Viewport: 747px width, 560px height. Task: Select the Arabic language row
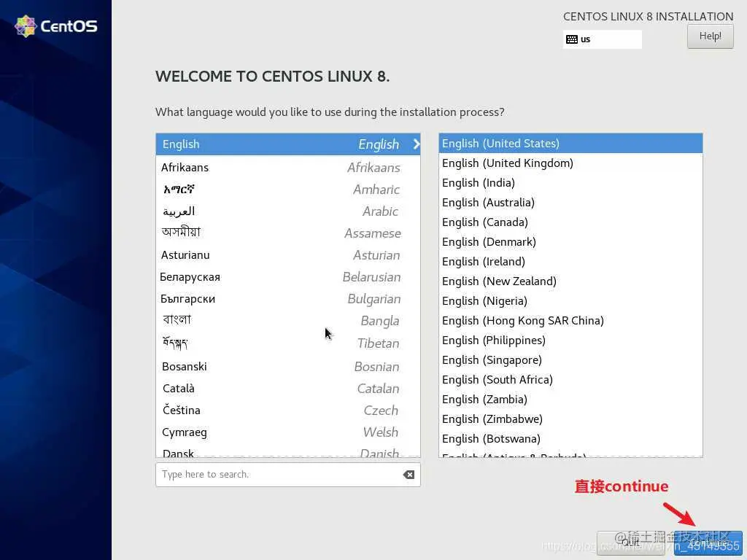click(x=287, y=211)
